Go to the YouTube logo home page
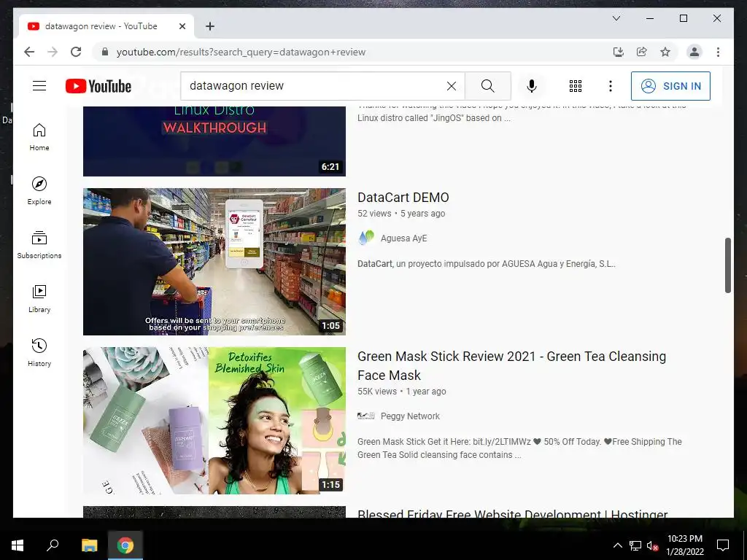The width and height of the screenshot is (747, 560). [98, 86]
